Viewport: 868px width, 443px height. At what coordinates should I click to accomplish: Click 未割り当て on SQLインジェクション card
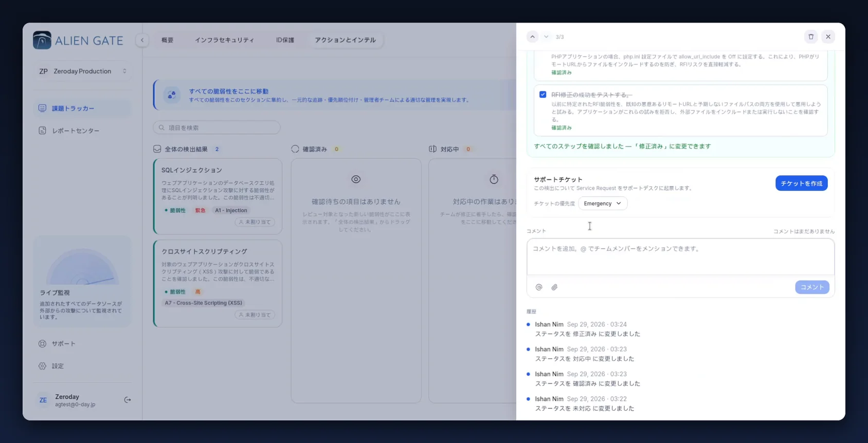(255, 222)
